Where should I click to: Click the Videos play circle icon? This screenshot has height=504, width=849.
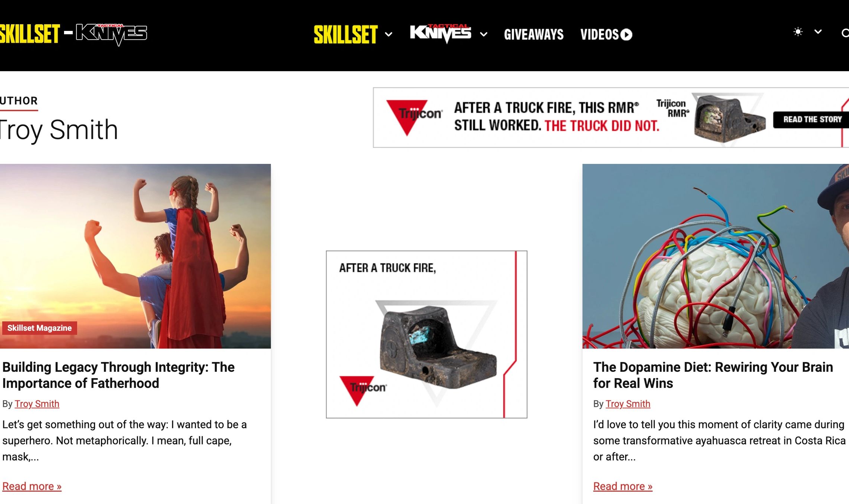click(x=626, y=35)
